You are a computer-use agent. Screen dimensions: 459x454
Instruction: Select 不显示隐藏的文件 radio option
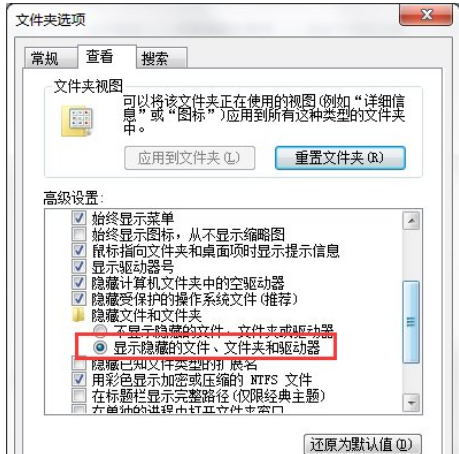[100, 329]
